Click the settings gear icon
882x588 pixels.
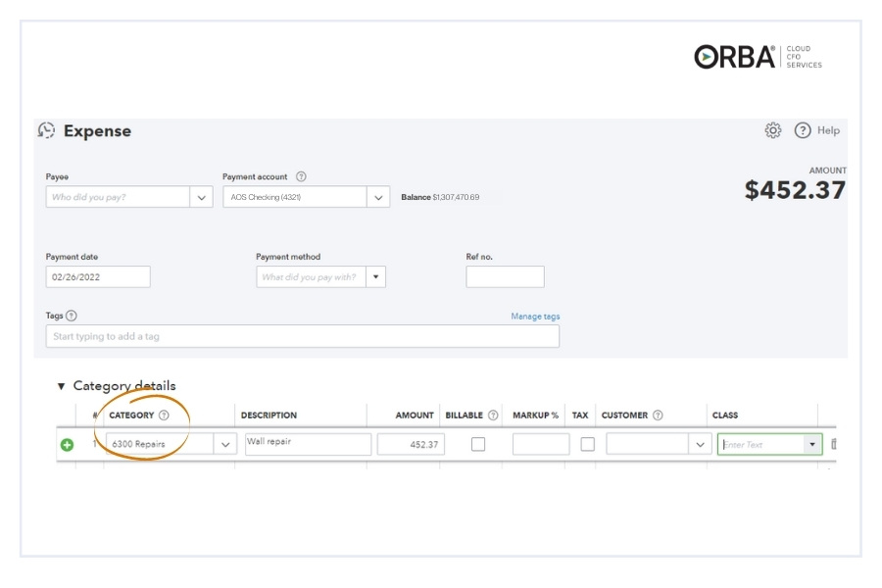point(773,130)
